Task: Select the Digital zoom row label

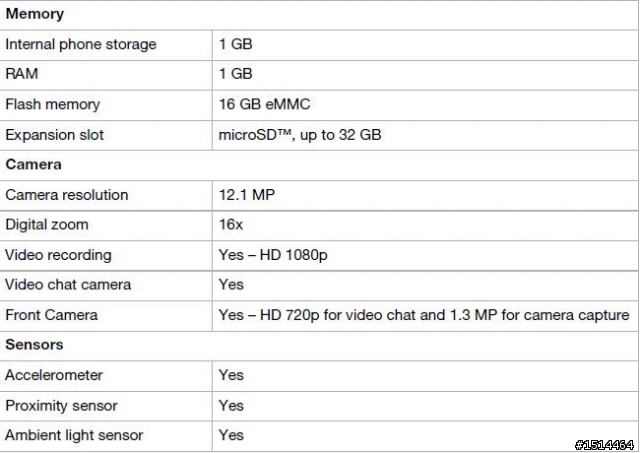Action: point(47,225)
